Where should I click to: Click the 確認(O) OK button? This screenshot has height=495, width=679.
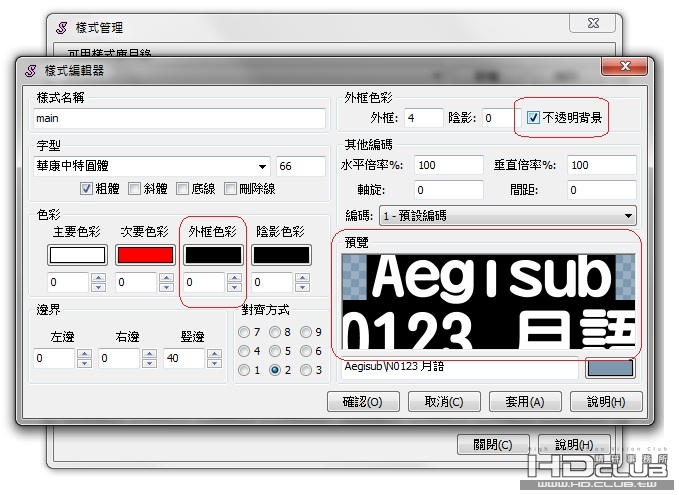coord(363,401)
